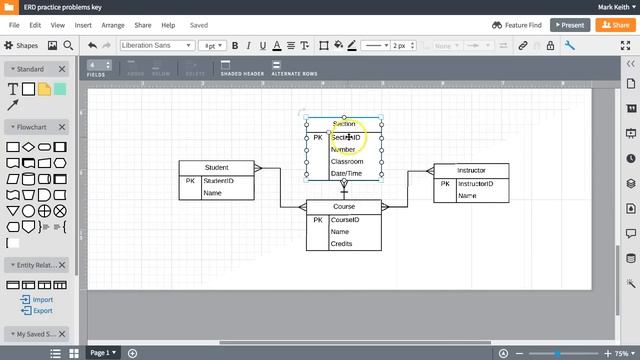Open the page settings panel icon
The image size is (640, 360).
631,84
